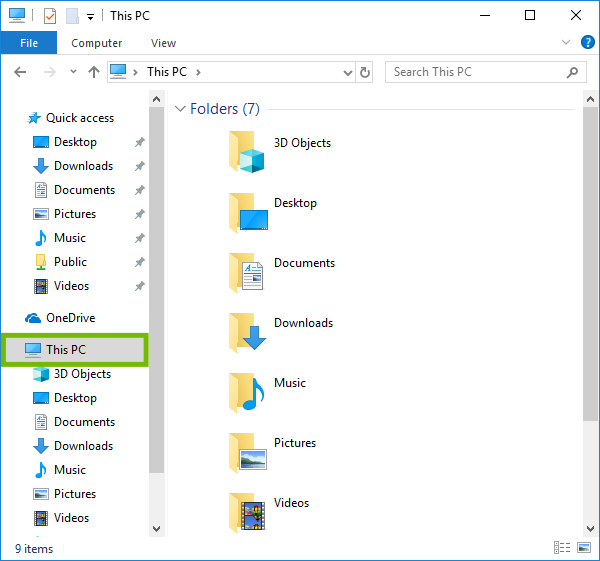This screenshot has height=561, width=600.
Task: Open Music under This PC tree
Action: [x=70, y=470]
